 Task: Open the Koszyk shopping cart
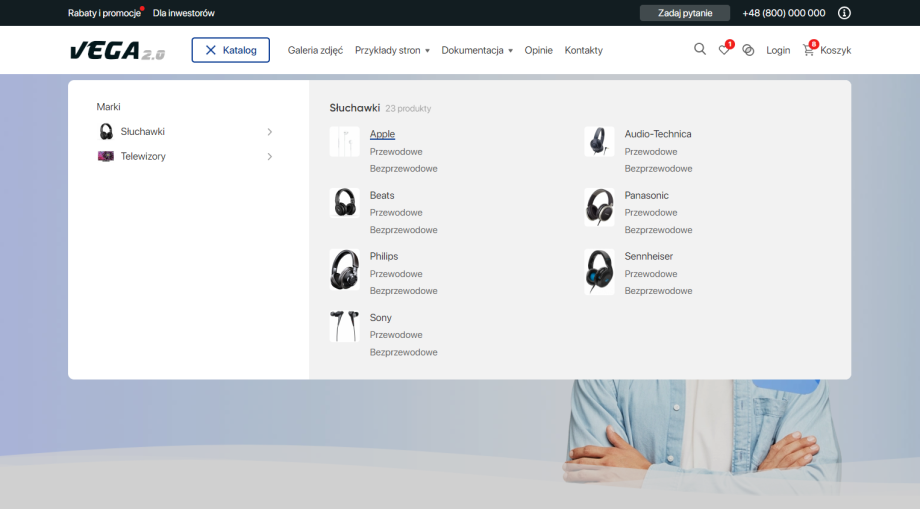pos(826,50)
